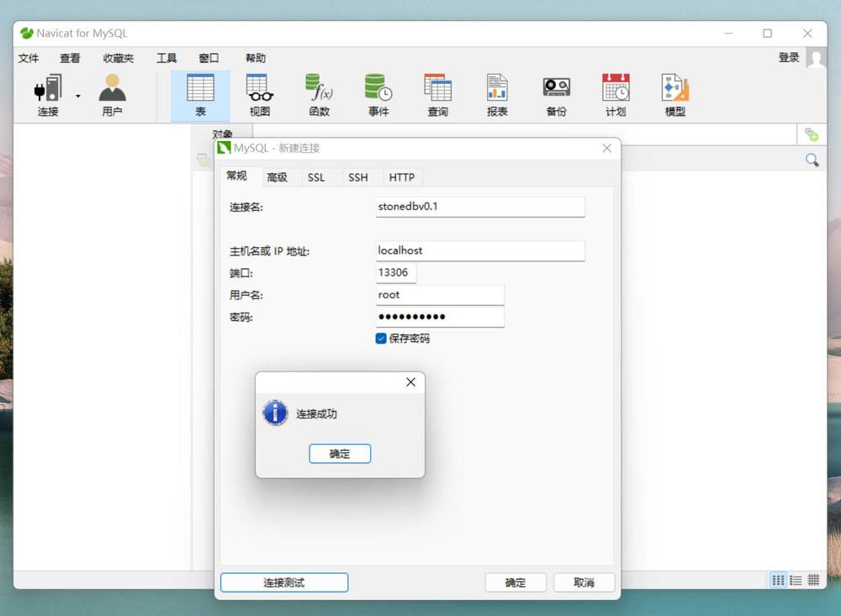Viewport: 841px width, 616px height.
Task: Uncheck the 保存密码 checkbox
Action: coord(381,339)
